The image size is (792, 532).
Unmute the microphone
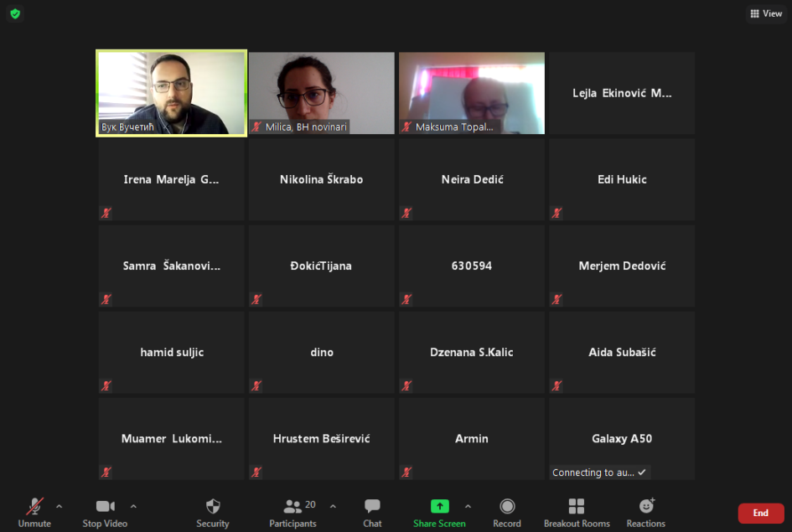coord(34,513)
